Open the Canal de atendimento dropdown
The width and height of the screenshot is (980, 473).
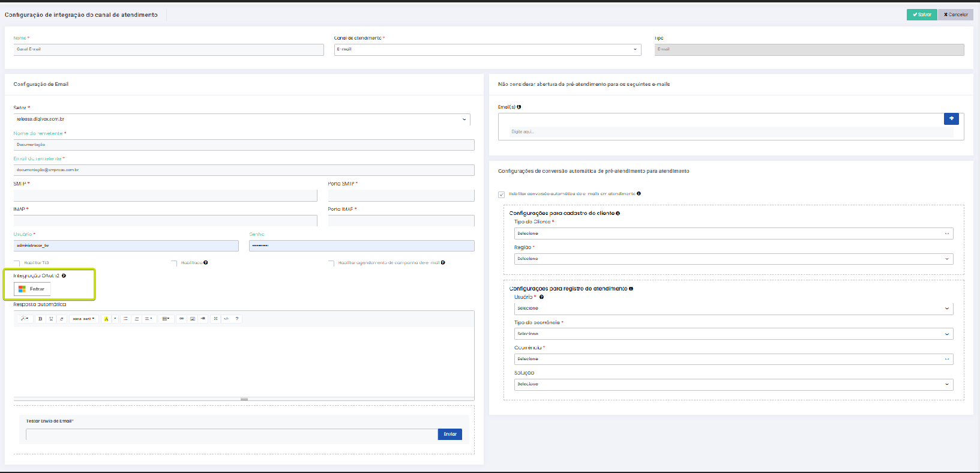(x=487, y=50)
